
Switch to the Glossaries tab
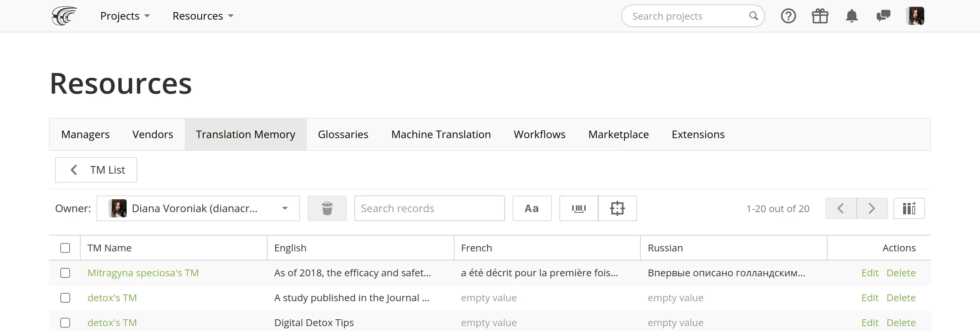tap(343, 134)
